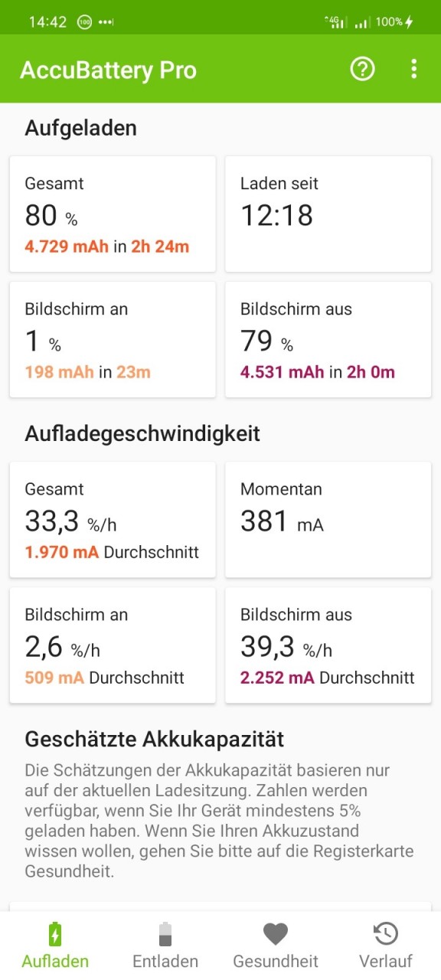The height and width of the screenshot is (980, 441).
Task: Tap the circular 100 notification icon
Action: pos(84,22)
